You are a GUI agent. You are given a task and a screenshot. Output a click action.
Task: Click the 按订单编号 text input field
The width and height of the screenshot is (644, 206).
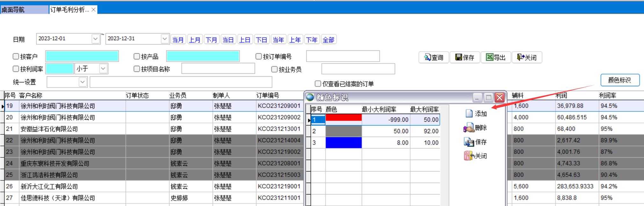[343, 57]
